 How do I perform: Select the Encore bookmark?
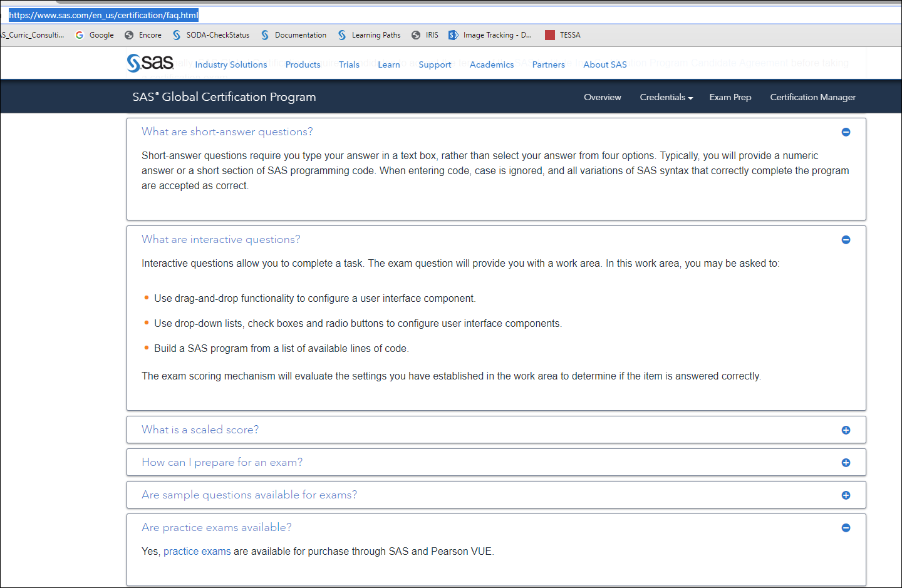coord(150,35)
